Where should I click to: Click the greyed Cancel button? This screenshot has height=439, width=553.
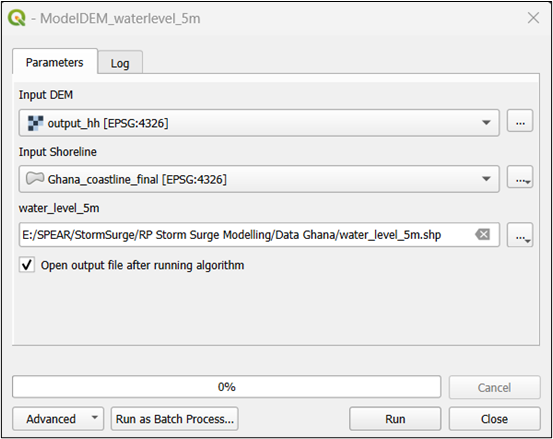pyautogui.click(x=494, y=387)
